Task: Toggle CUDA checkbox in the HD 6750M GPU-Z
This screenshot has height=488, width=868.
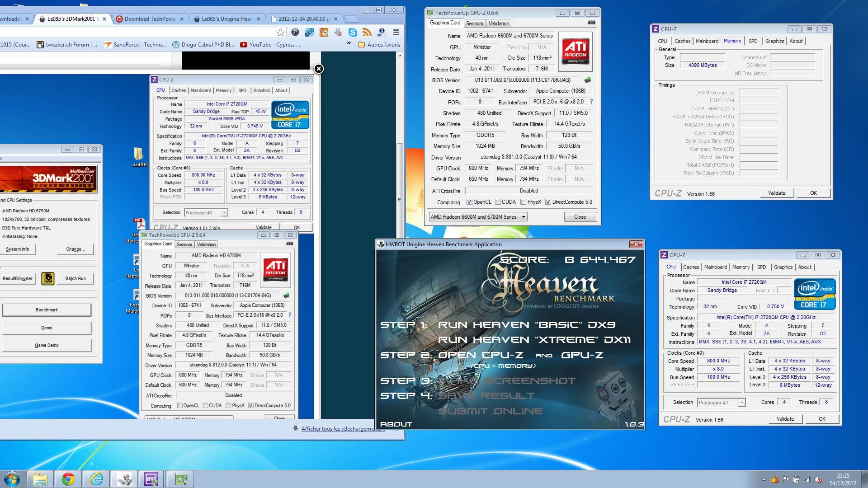Action: pyautogui.click(x=205, y=405)
